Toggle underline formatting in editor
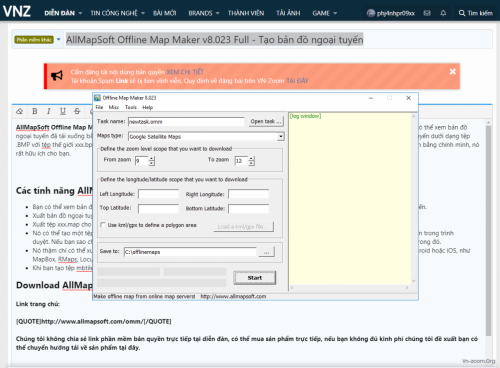 click(x=63, y=111)
